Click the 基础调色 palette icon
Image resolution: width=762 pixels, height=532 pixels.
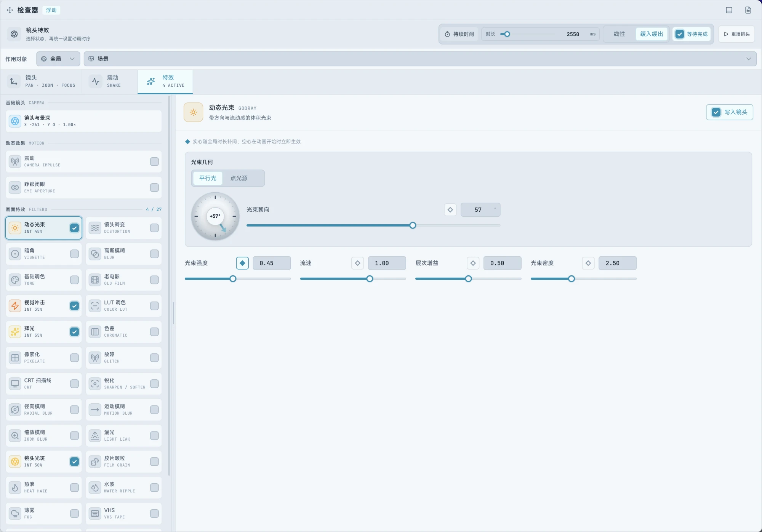[x=15, y=280]
